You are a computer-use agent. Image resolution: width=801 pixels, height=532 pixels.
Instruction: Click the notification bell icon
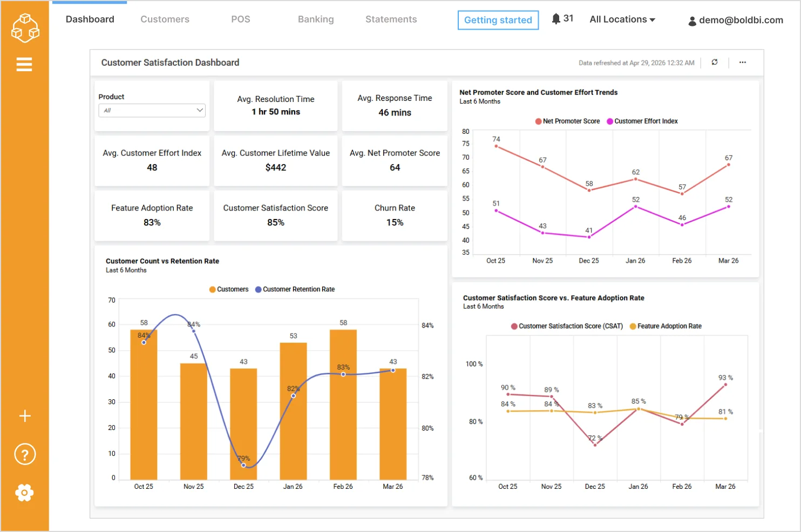[556, 19]
